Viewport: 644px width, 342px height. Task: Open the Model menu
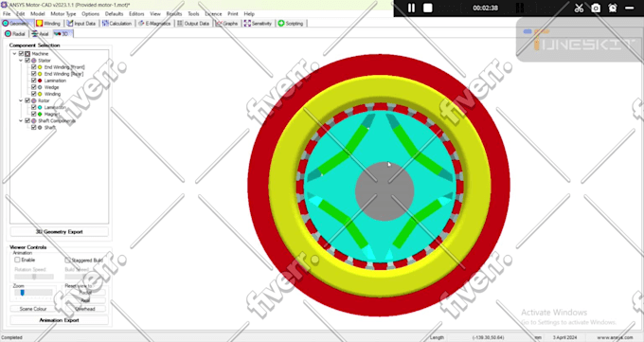point(37,13)
